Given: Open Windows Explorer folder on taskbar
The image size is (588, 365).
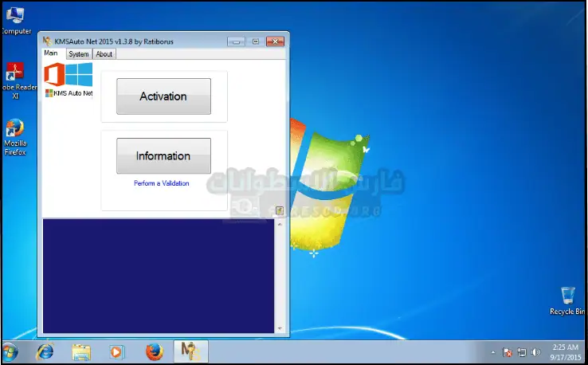Looking at the screenshot, I should tap(80, 351).
